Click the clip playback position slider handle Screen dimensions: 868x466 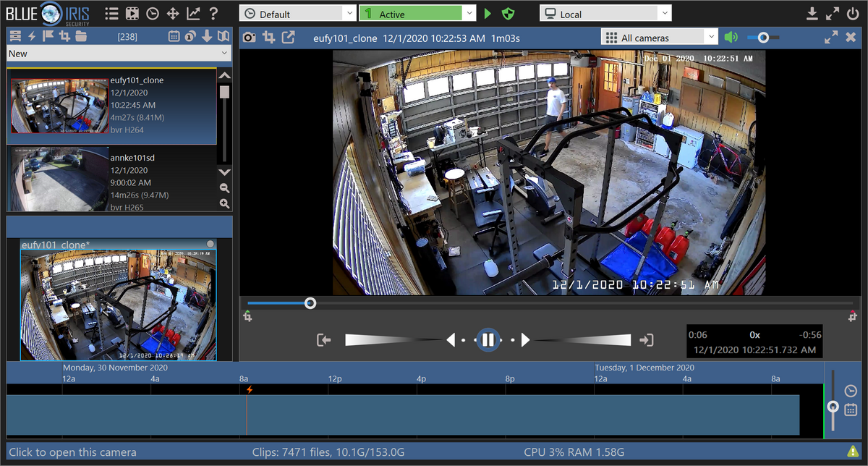(x=310, y=303)
